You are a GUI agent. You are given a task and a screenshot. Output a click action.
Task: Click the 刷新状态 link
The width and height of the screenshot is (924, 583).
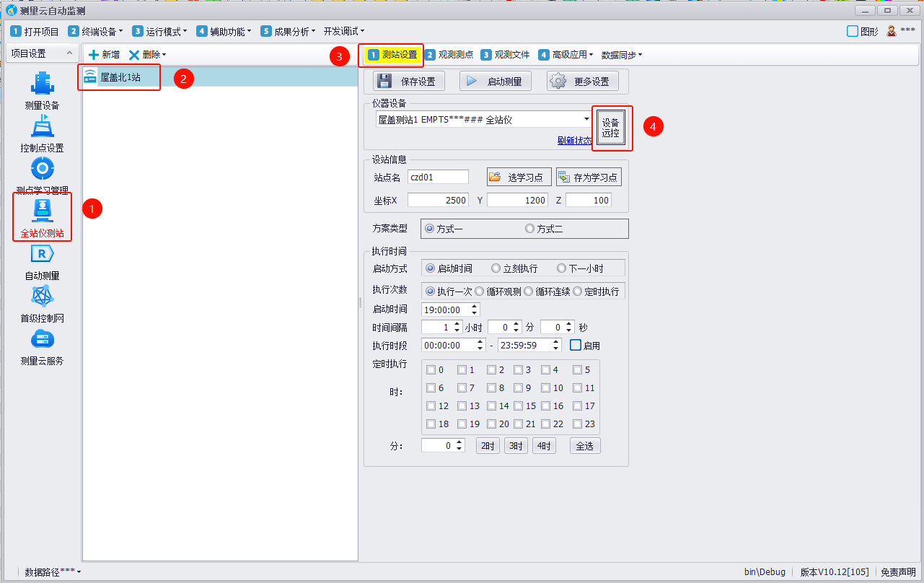point(574,141)
